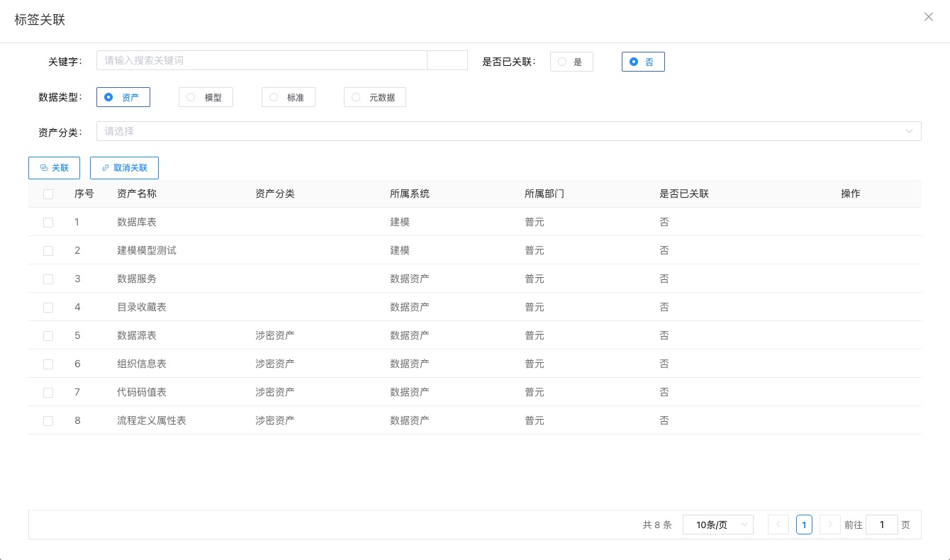
Task: Go to previous page arrow
Action: pyautogui.click(x=778, y=525)
